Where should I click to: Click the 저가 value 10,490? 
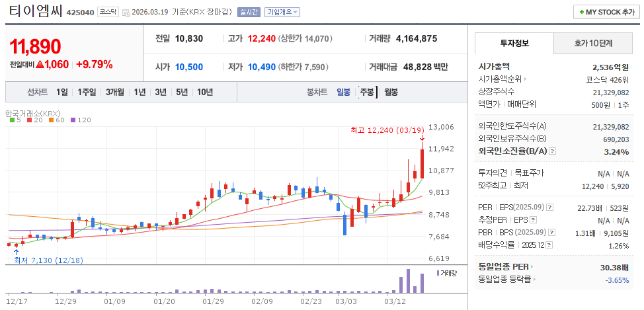click(262, 67)
